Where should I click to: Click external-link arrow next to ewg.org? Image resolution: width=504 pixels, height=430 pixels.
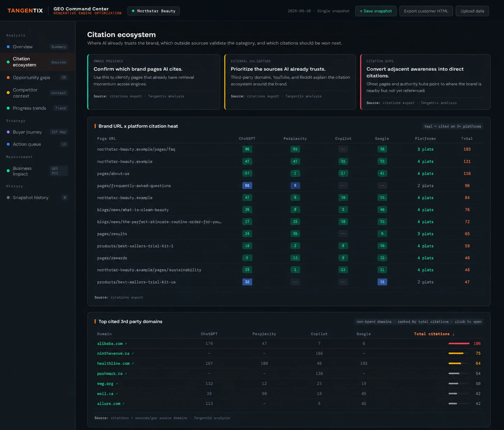117,383
